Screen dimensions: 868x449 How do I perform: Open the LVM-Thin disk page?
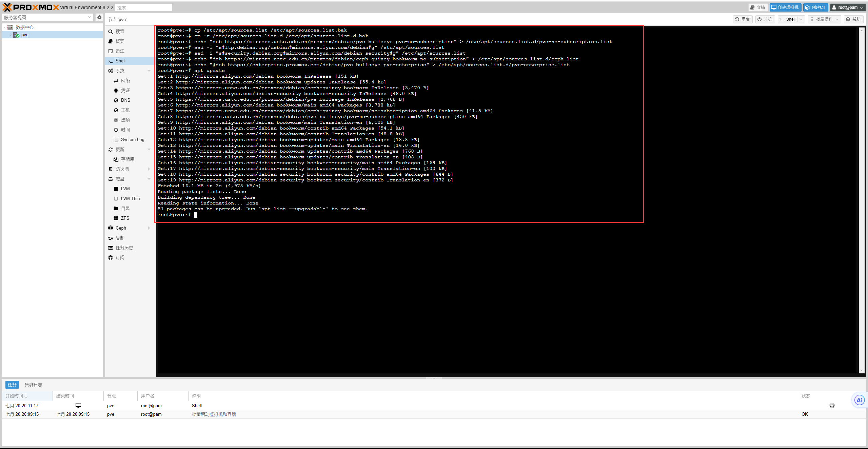[130, 198]
